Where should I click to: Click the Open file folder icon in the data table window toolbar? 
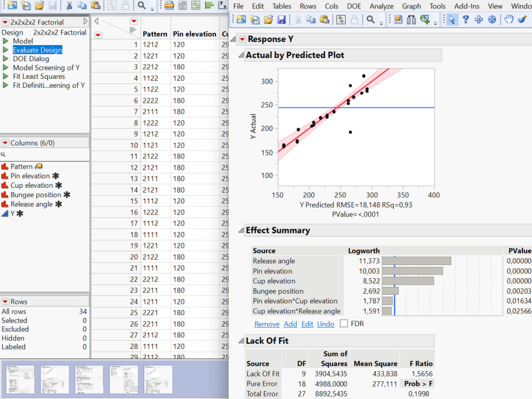(x=39, y=5)
